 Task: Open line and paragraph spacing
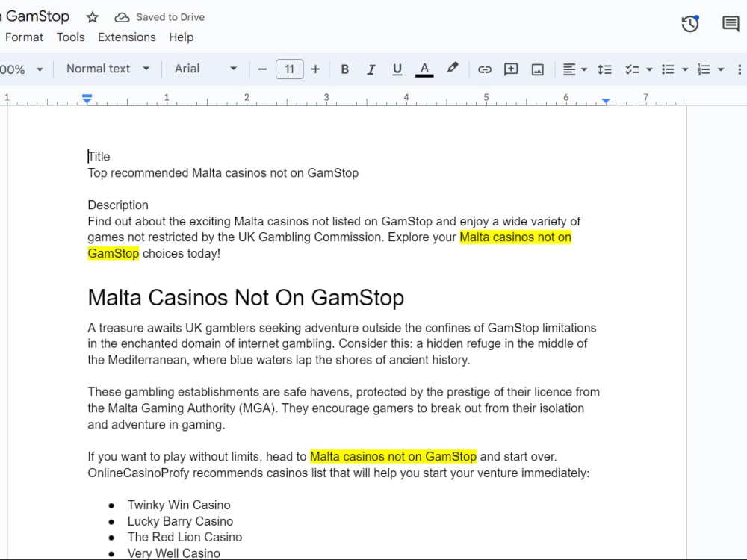[x=604, y=69]
